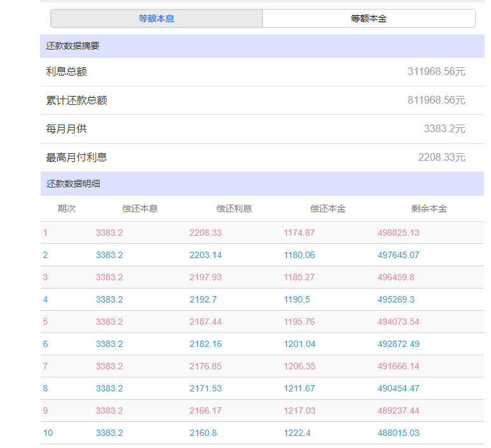Click the 偿还本金 column header
491x448 pixels.
tap(328, 208)
